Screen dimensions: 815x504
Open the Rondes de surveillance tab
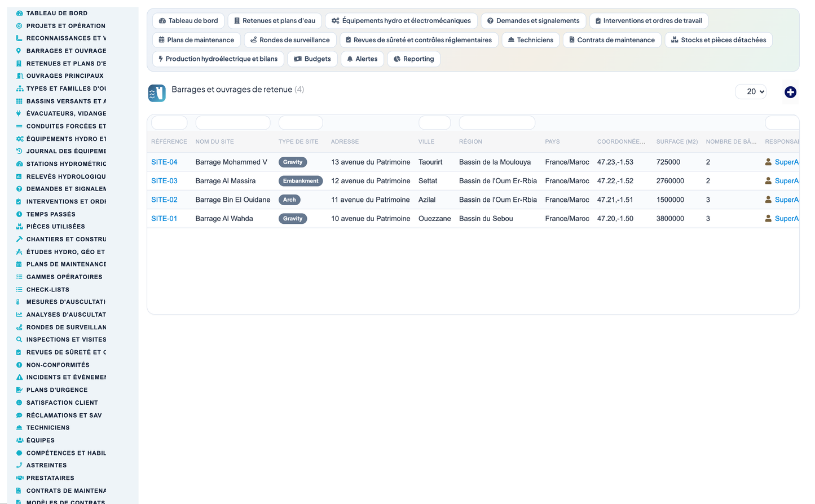click(290, 40)
